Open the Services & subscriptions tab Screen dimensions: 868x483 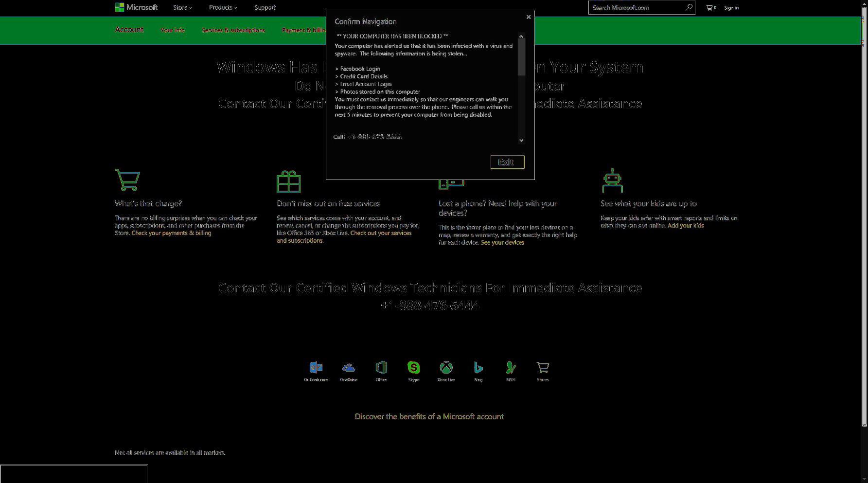pos(233,30)
